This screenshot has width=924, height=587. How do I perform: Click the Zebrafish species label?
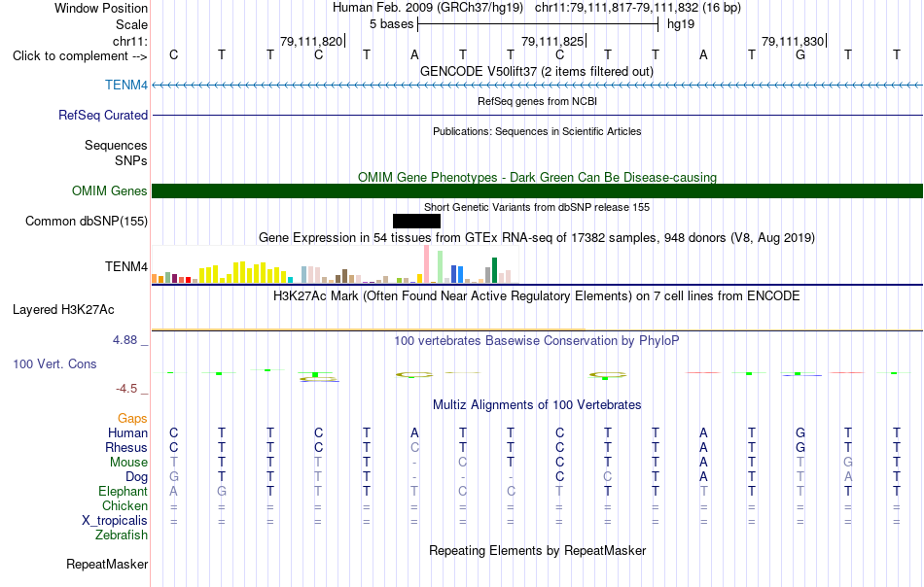point(122,535)
